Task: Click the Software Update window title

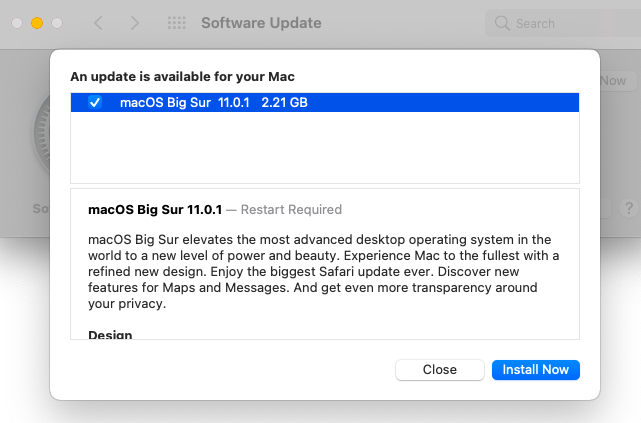Action: [261, 23]
